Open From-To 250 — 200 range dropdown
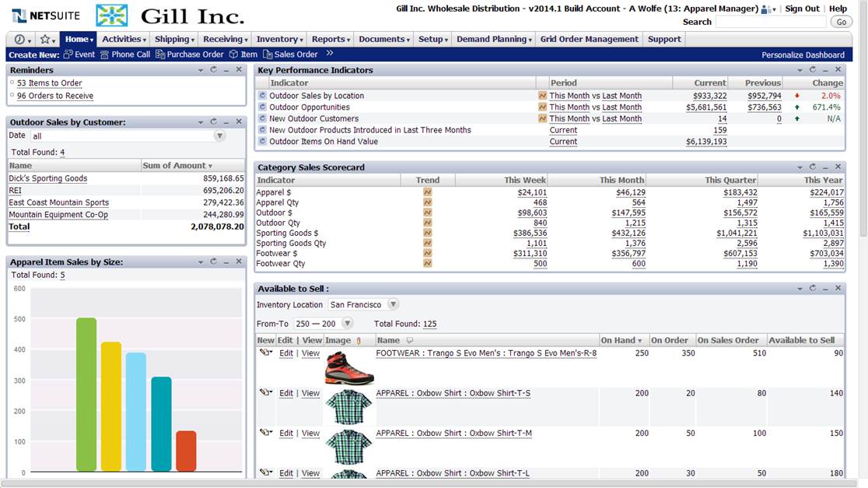The height and width of the screenshot is (488, 868). pyautogui.click(x=348, y=324)
